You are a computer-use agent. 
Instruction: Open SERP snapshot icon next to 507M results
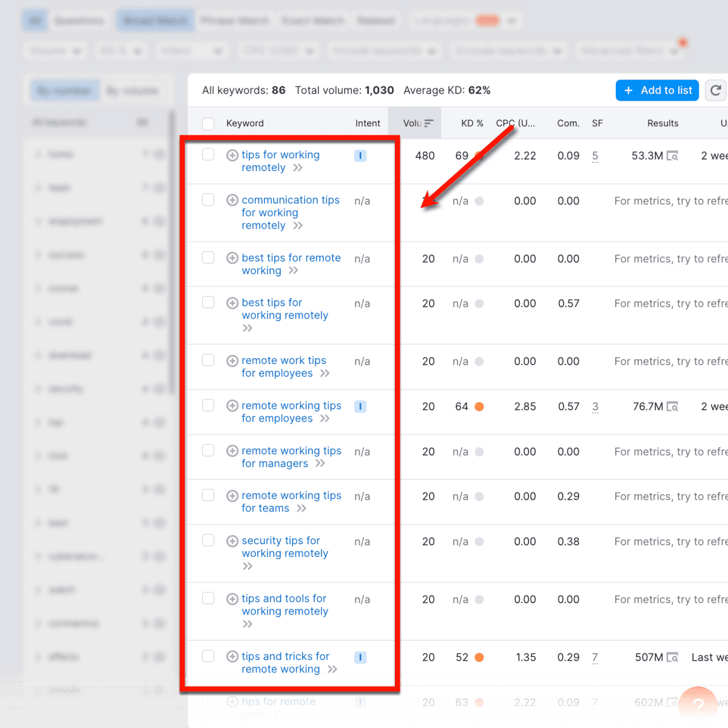(x=673, y=657)
